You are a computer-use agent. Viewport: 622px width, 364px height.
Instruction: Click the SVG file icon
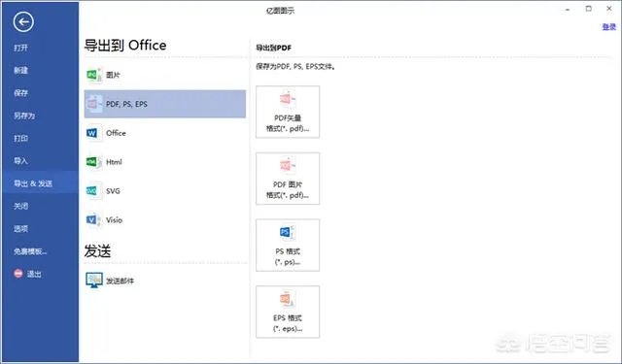coord(93,191)
